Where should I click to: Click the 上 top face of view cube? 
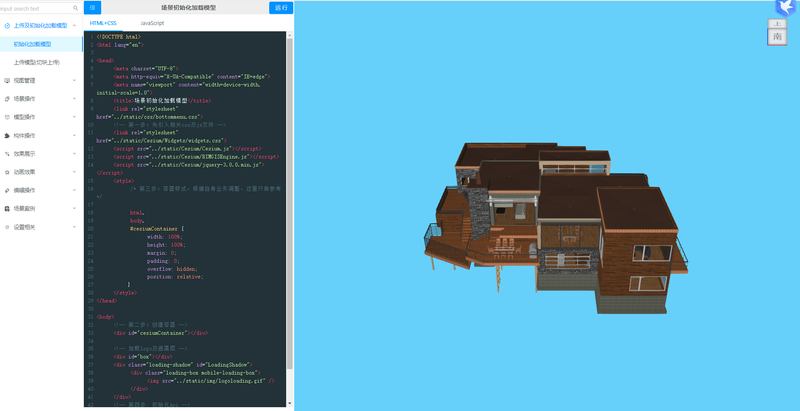[x=777, y=24]
